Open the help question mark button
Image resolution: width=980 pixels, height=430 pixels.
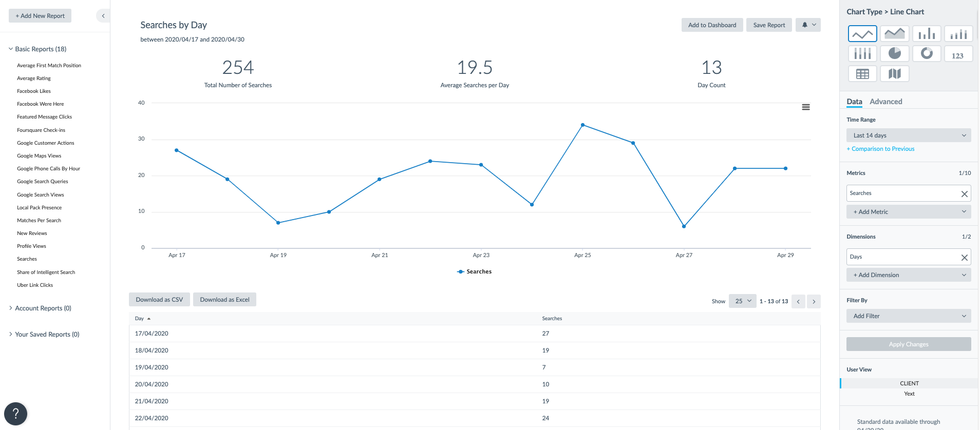[x=15, y=414]
